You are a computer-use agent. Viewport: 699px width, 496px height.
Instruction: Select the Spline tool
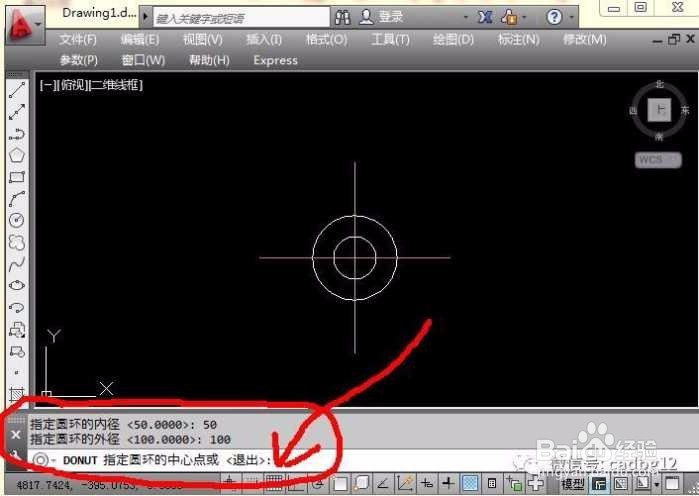click(x=17, y=264)
